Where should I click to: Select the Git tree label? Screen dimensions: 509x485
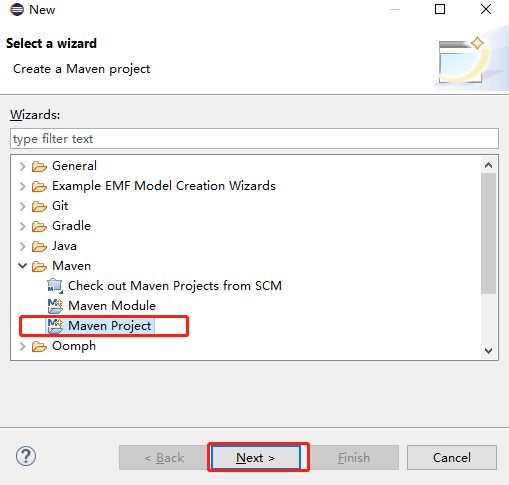pyautogui.click(x=60, y=206)
